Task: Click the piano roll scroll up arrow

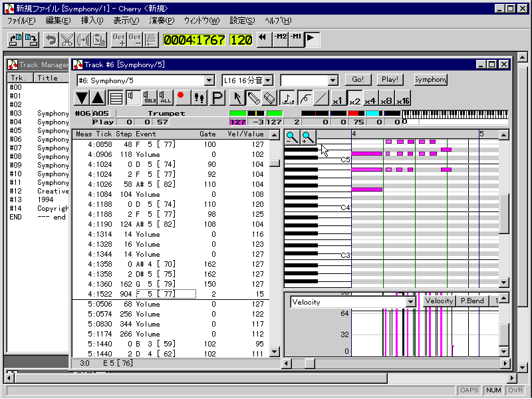Action: pyautogui.click(x=503, y=135)
